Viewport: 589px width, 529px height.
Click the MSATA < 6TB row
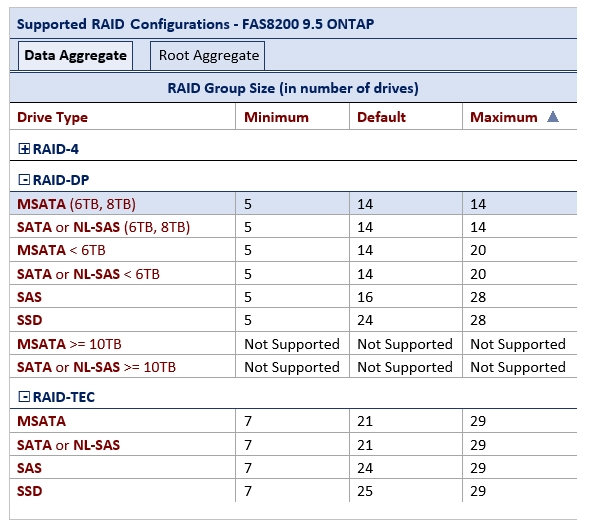(x=293, y=250)
